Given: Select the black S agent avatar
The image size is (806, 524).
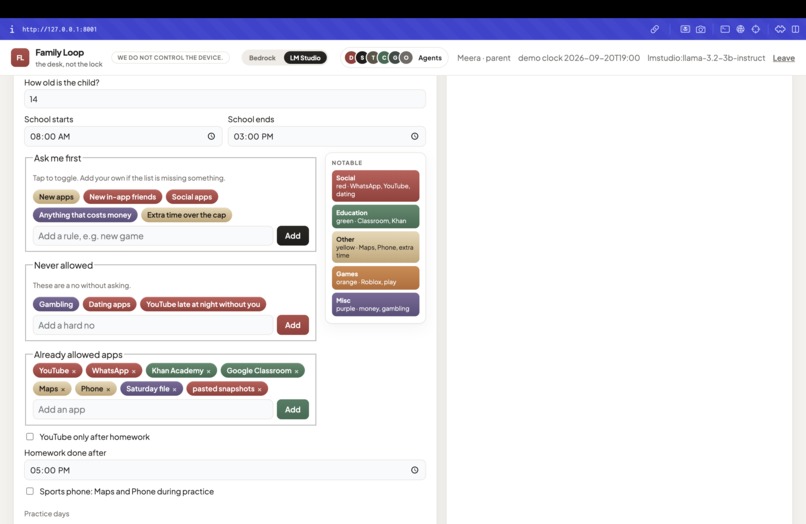Looking at the screenshot, I should (x=362, y=58).
